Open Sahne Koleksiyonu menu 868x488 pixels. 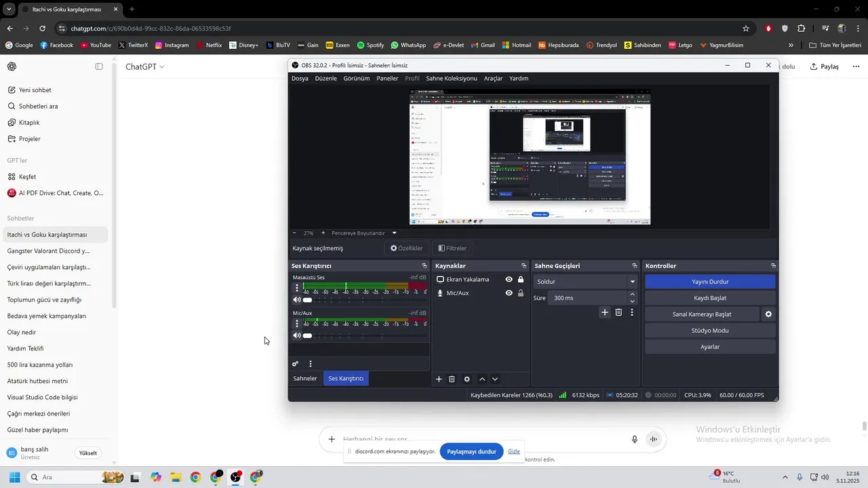452,78
